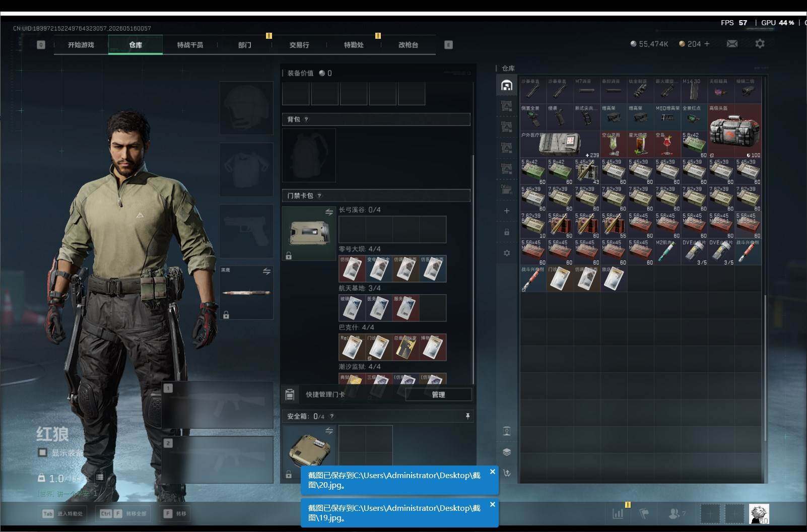Screen dimensions: 807x532
Task: Select the 5.56x45 ammo stack of 55
Action: click(x=614, y=226)
